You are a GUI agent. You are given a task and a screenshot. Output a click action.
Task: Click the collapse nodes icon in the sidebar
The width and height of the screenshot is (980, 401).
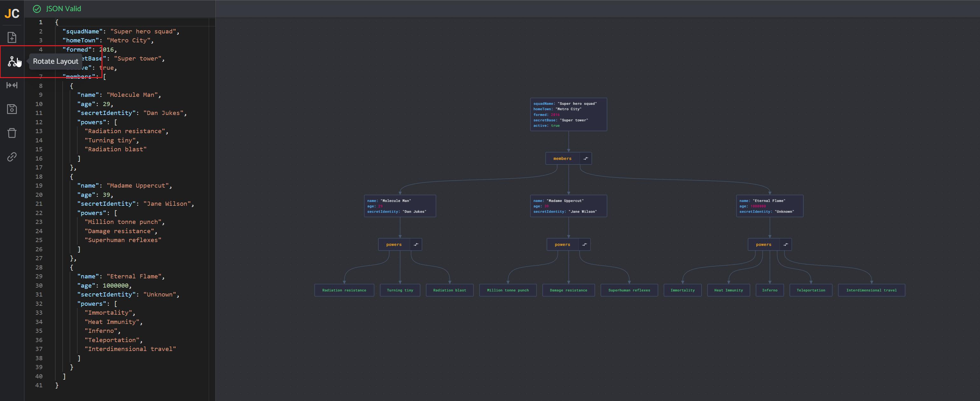pos(12,85)
